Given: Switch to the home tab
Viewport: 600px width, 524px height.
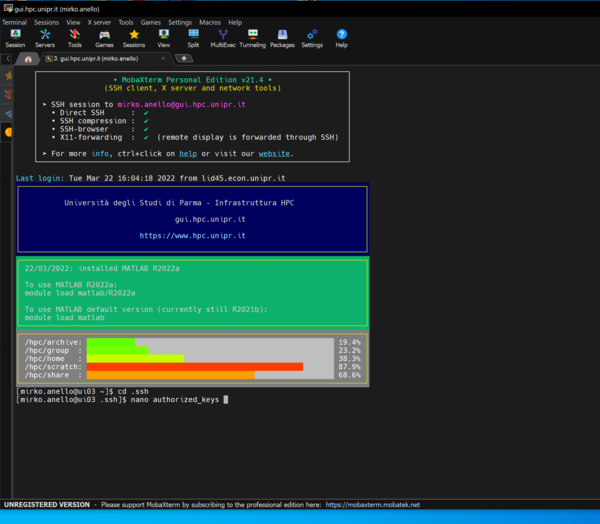Looking at the screenshot, I should (28, 59).
